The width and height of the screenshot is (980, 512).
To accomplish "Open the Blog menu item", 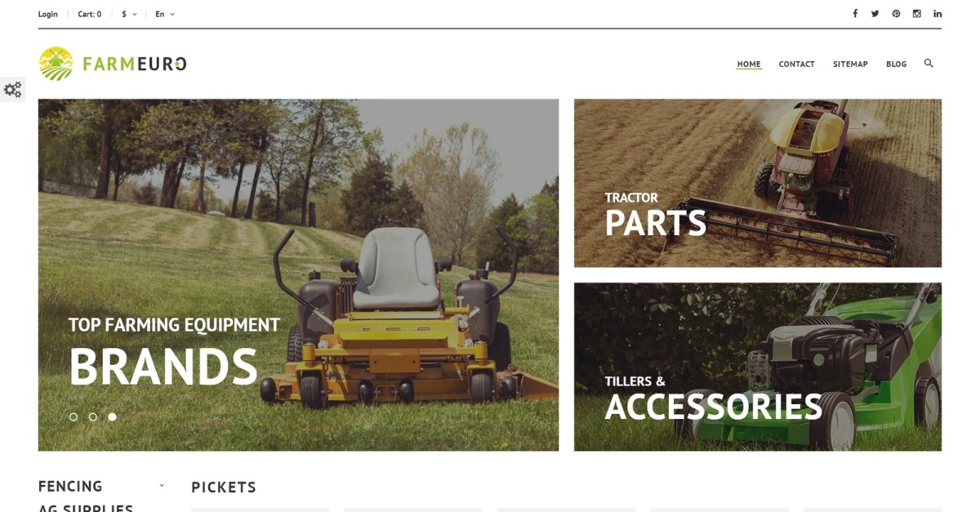I will 896,64.
